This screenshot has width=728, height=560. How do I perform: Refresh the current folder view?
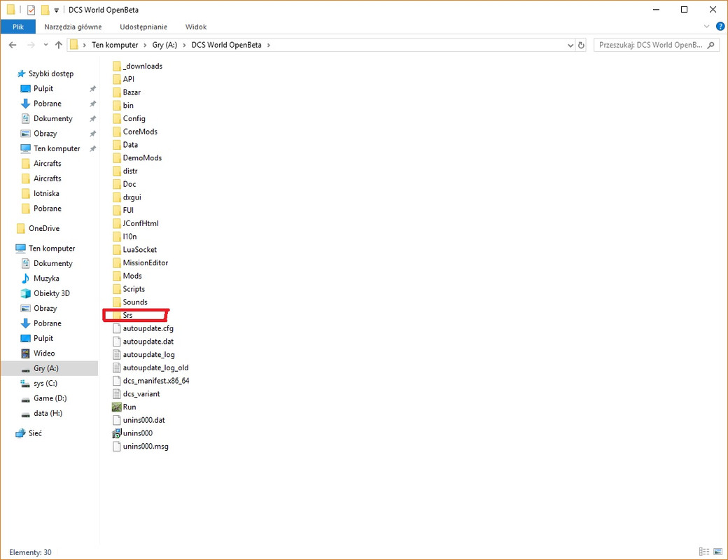(x=581, y=45)
